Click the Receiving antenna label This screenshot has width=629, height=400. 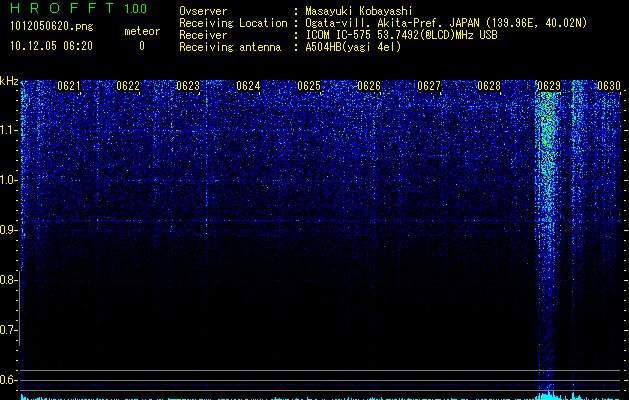(230, 47)
